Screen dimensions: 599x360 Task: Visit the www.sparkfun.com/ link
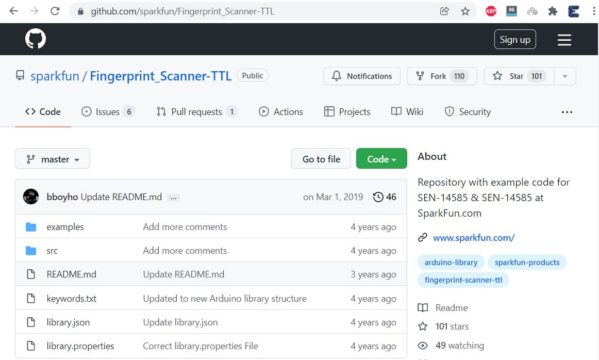pyautogui.click(x=473, y=238)
